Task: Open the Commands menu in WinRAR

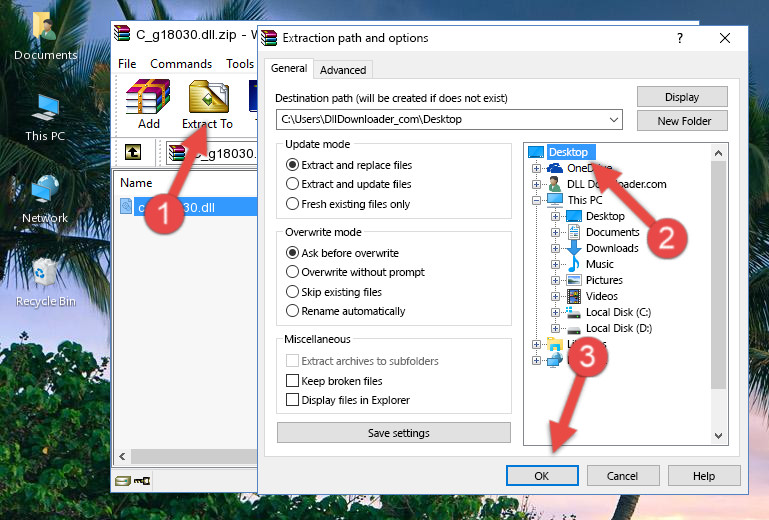Action: click(x=181, y=64)
